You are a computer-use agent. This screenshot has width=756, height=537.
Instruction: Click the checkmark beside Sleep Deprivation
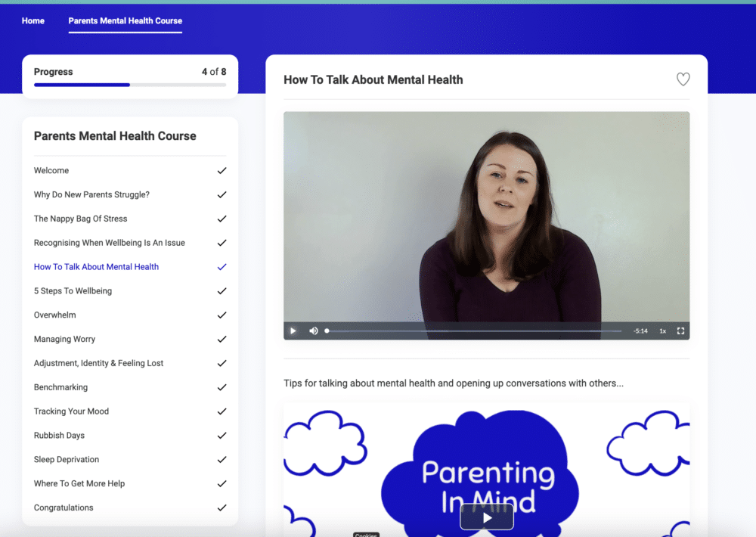coord(222,459)
